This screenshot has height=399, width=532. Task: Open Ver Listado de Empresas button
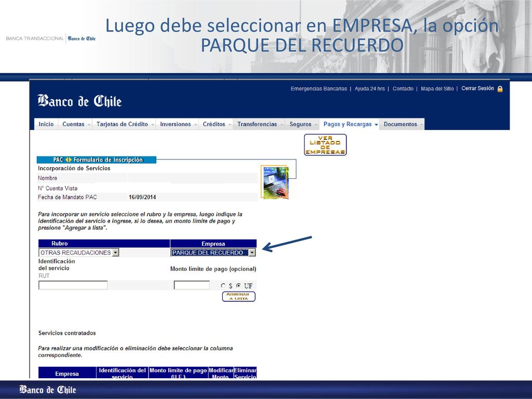point(325,145)
